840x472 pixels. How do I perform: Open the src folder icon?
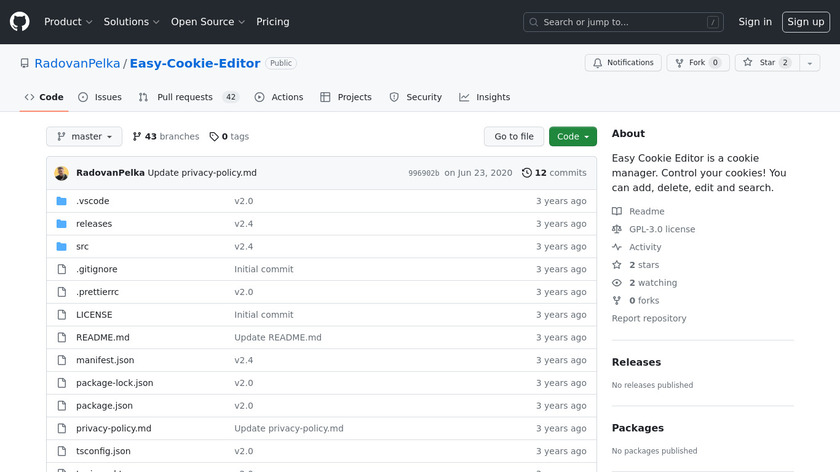(62, 246)
